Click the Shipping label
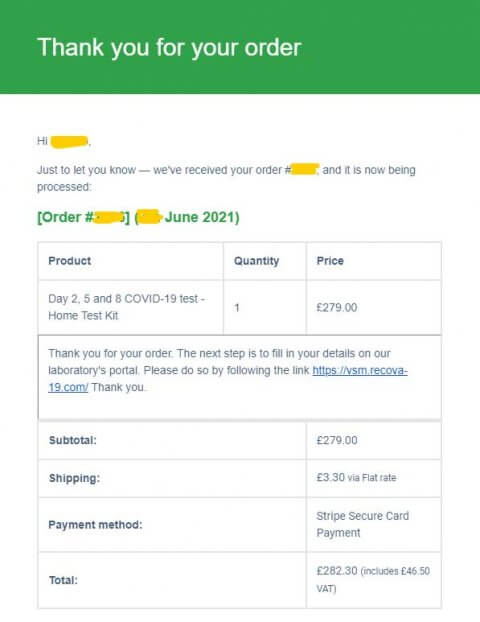The width and height of the screenshot is (480, 622). pyautogui.click(x=74, y=478)
